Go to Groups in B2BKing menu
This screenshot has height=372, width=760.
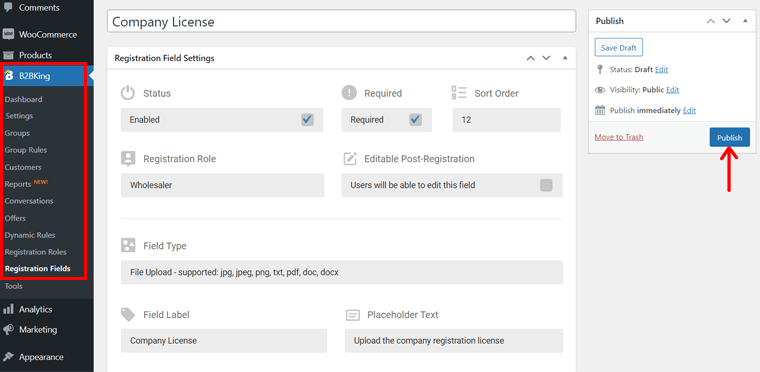(x=17, y=133)
